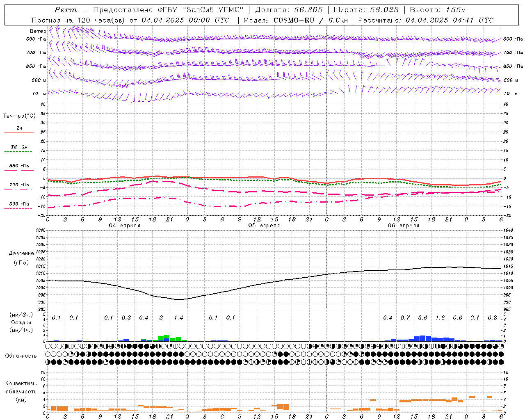
Task: Click the "500 гПа" temperature legend entry
Action: click(19, 204)
